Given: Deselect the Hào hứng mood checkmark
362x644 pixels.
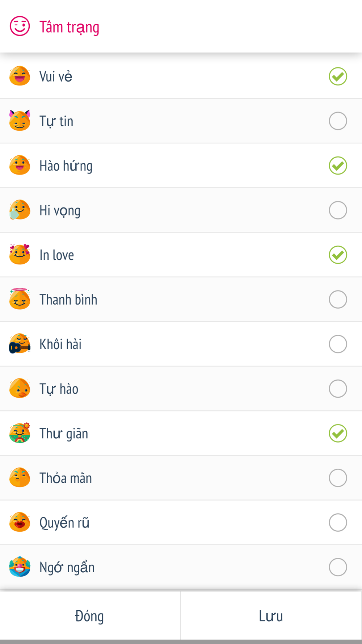Looking at the screenshot, I should coord(338,166).
